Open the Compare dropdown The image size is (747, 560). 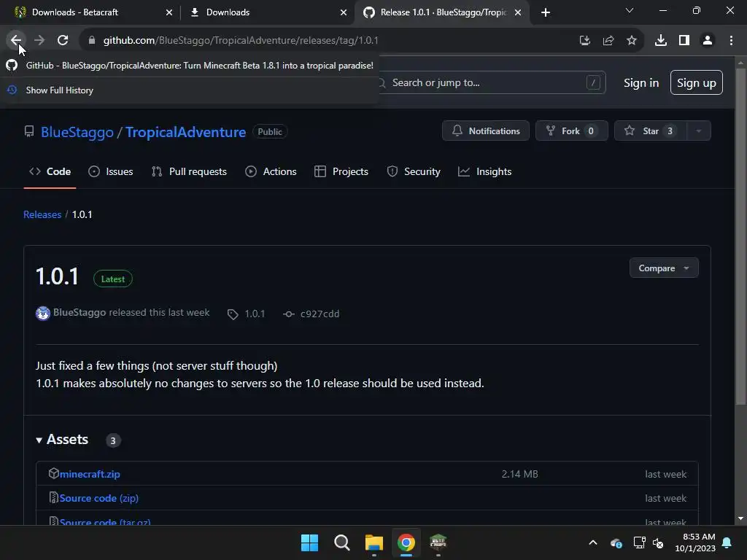664,268
